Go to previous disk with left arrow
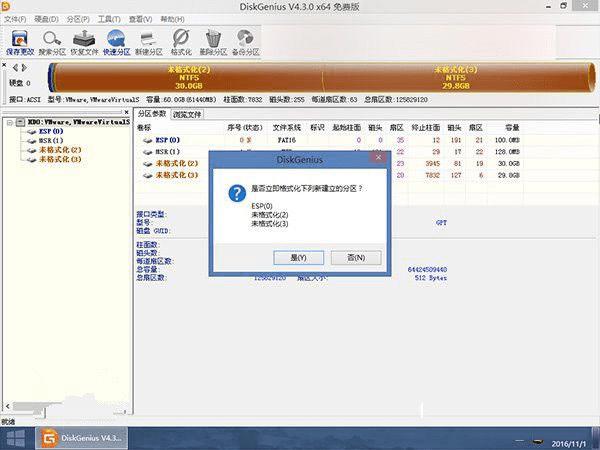This screenshot has height=450, width=600. coord(15,68)
